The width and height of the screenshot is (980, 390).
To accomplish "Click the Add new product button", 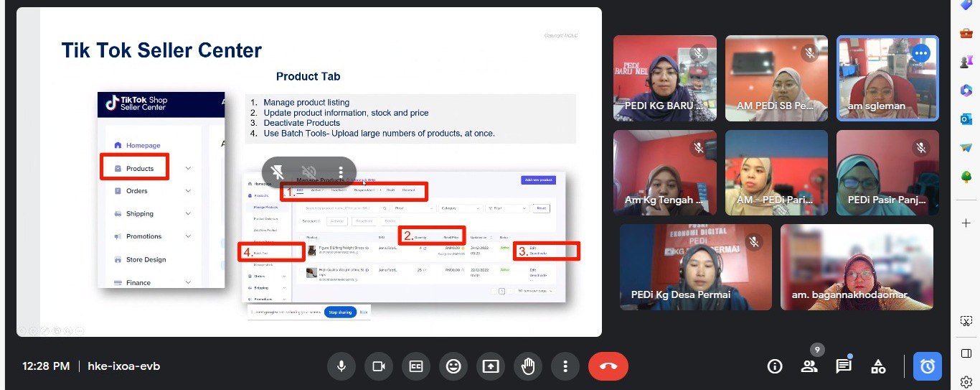I will (539, 180).
